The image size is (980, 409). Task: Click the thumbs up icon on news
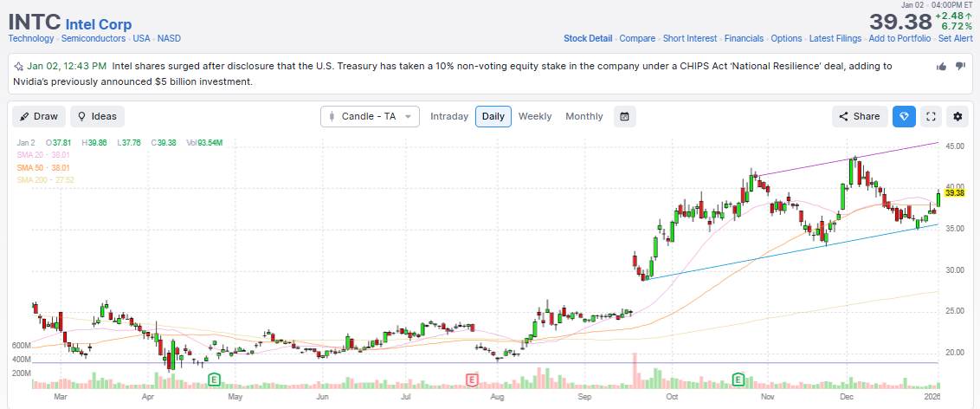pyautogui.click(x=941, y=67)
